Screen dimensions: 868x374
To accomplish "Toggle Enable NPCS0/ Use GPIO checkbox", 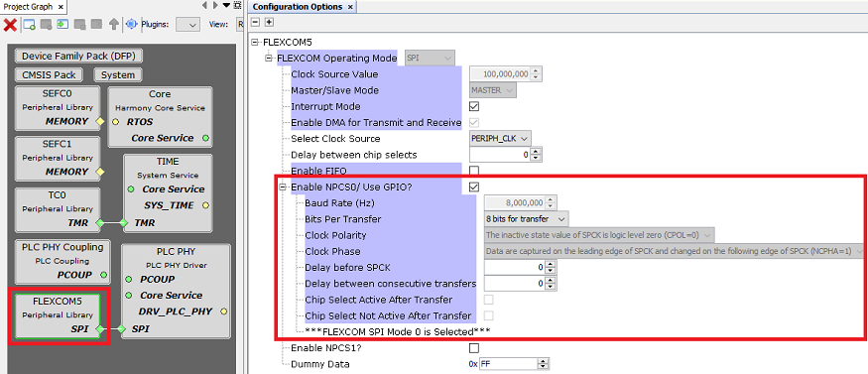I will 474,187.
